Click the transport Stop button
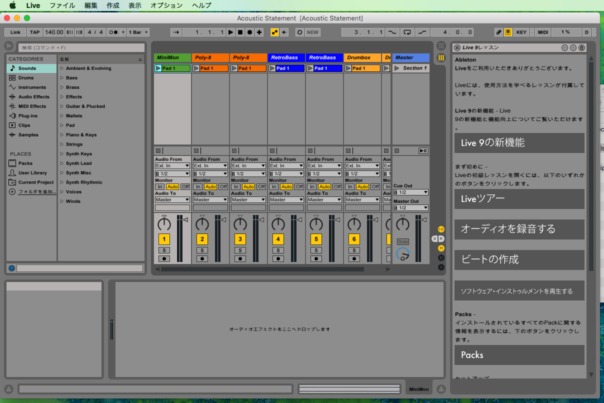Viewport: 604px width, 403px height. 240,32
